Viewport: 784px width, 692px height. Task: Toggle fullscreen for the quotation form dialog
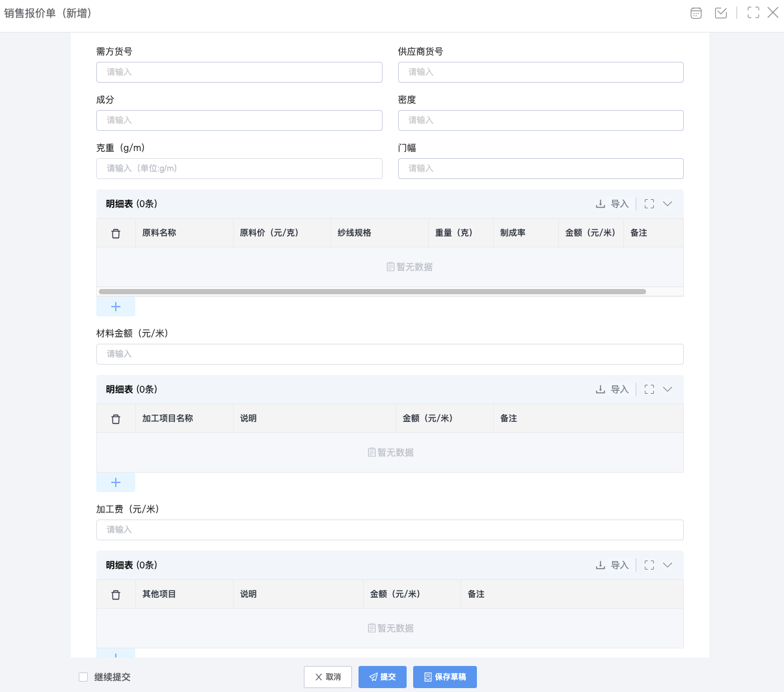click(x=753, y=12)
